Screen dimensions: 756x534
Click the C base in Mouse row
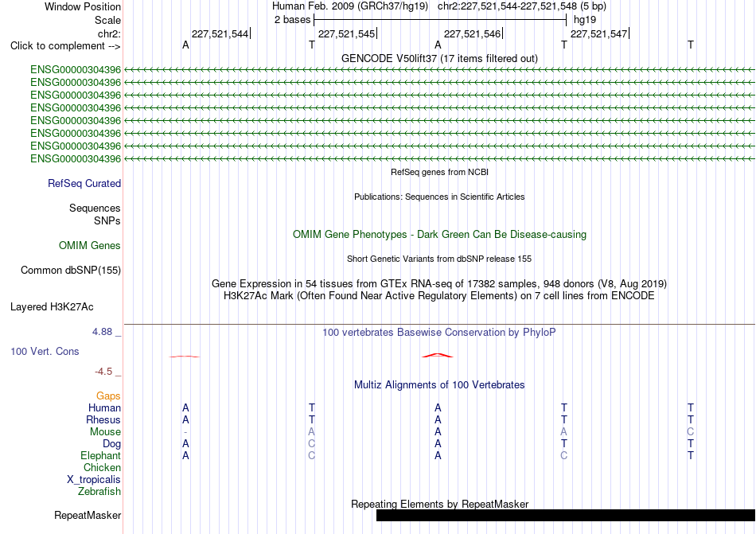(x=691, y=432)
